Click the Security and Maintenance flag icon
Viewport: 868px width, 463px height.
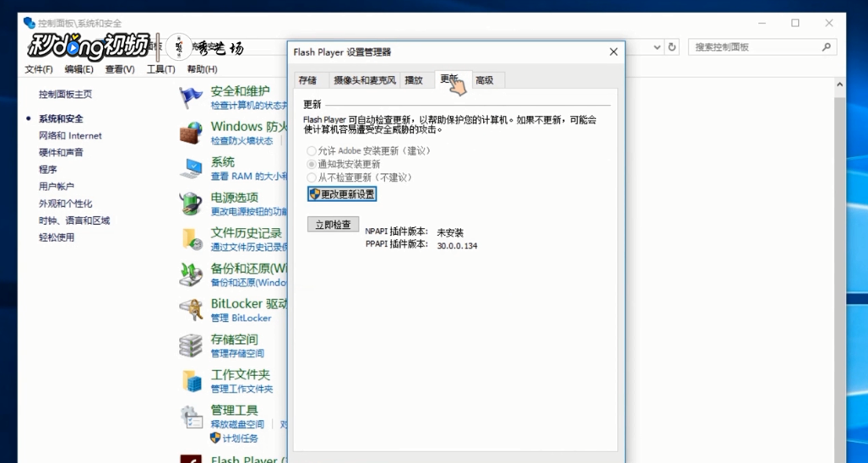[192, 97]
